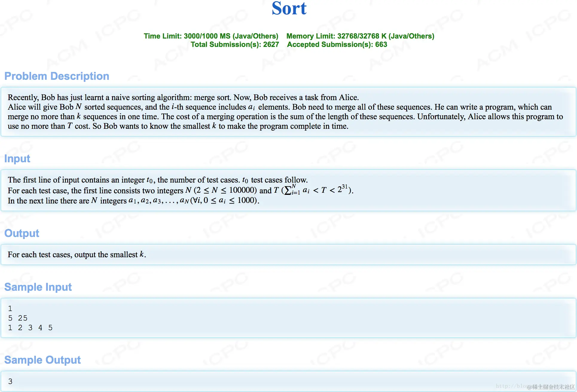Click the Output section heading

22,233
